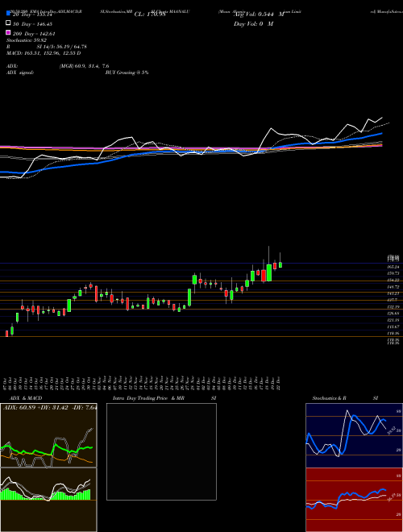Select the Stochastics: 59.82 readout
This screenshot has height=532, width=403.
point(26,40)
